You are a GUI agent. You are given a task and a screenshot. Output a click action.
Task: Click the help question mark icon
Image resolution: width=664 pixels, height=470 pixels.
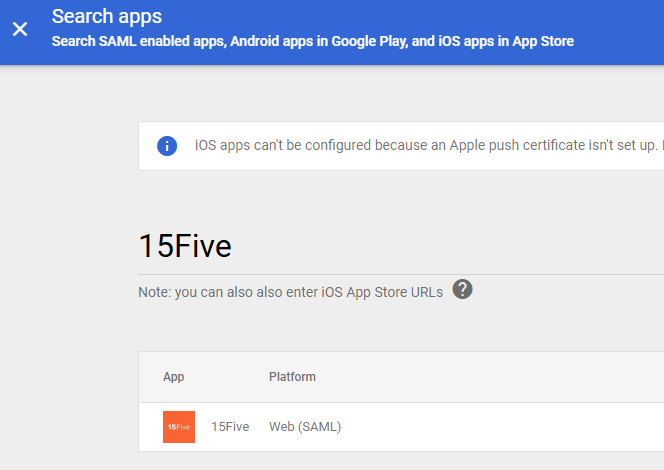[462, 290]
